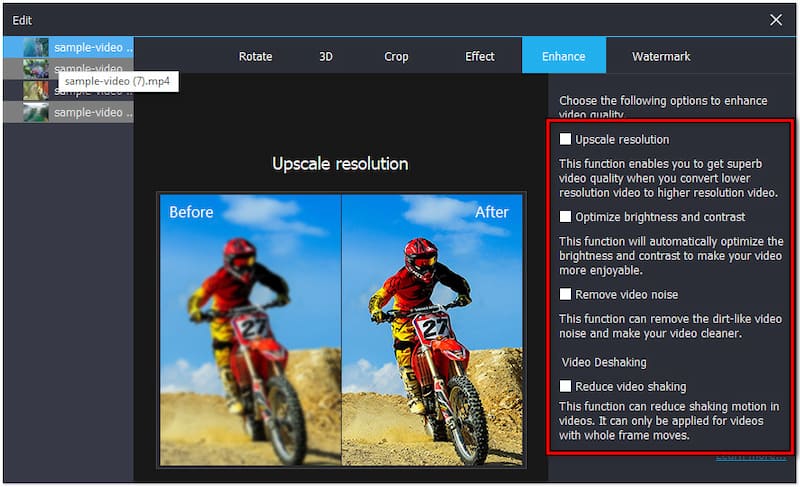
Task: Select the first sample-video thumbnail in list
Action: [x=36, y=47]
